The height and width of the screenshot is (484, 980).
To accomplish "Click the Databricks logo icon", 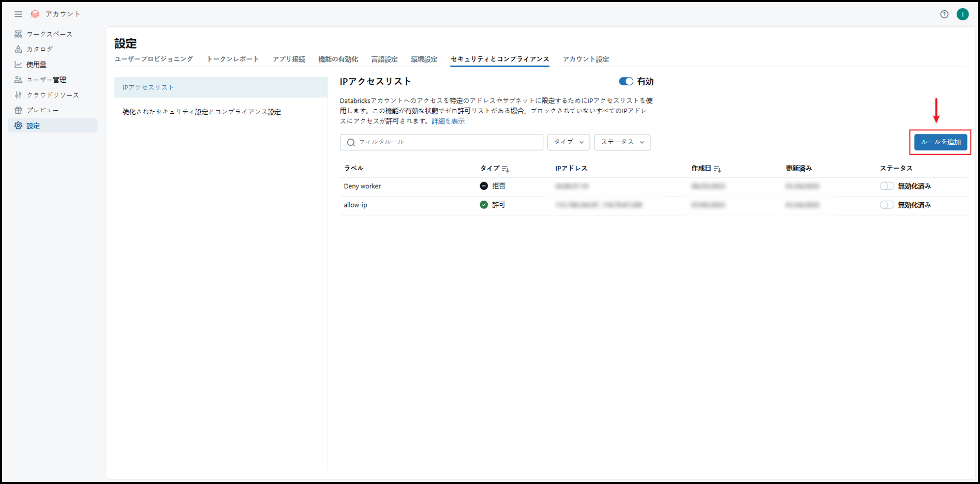I will click(x=35, y=14).
